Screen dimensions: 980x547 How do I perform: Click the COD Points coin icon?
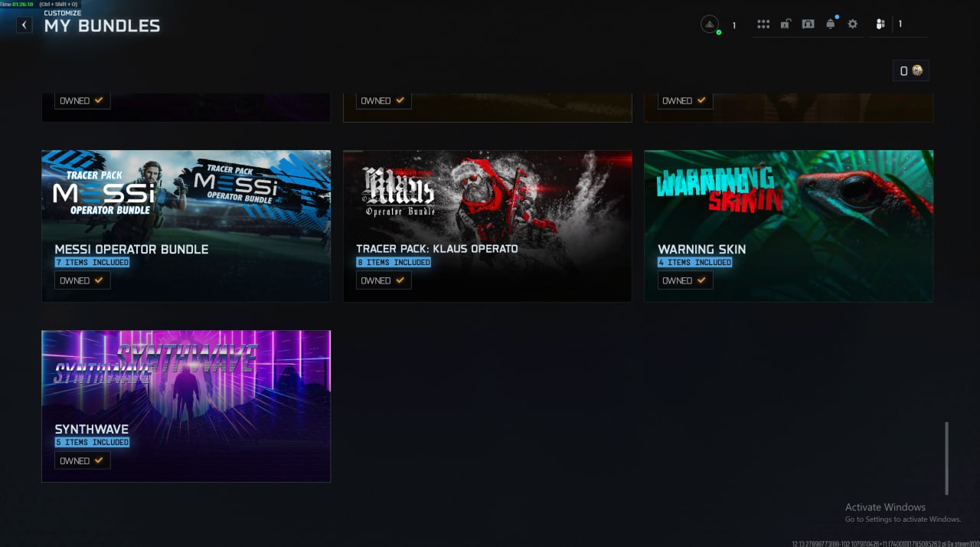click(917, 70)
